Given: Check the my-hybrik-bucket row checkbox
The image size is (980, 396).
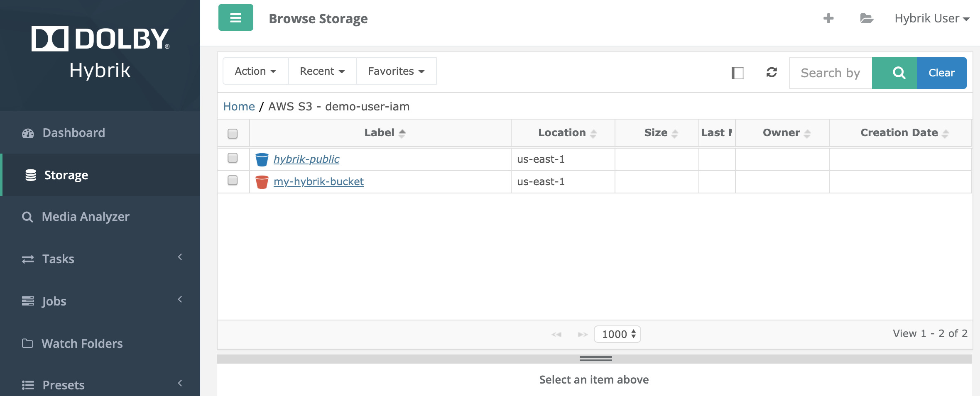Looking at the screenshot, I should coord(233,180).
